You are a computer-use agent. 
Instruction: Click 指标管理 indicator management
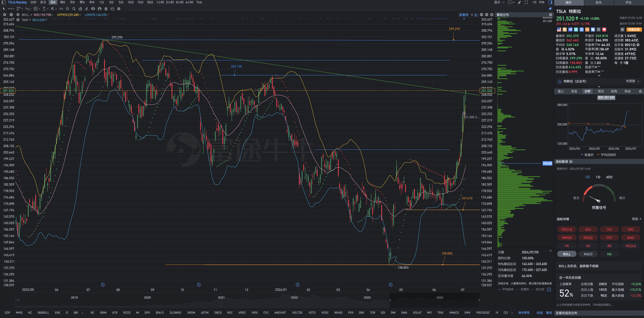(524, 313)
